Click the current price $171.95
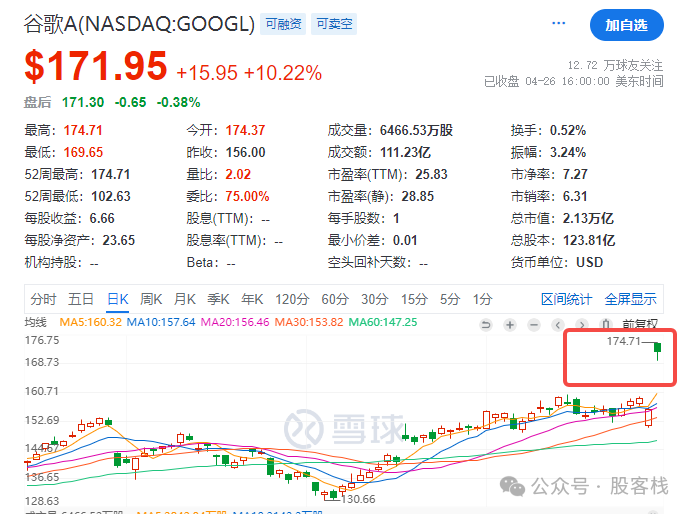The height and width of the screenshot is (514, 691). (96, 66)
